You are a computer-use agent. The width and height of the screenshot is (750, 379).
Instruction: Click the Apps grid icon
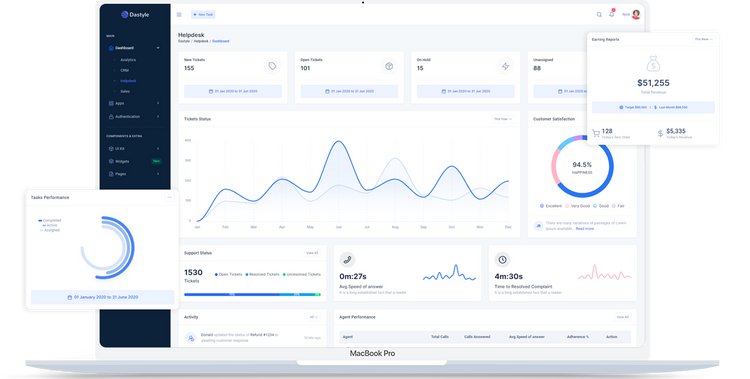pos(111,103)
